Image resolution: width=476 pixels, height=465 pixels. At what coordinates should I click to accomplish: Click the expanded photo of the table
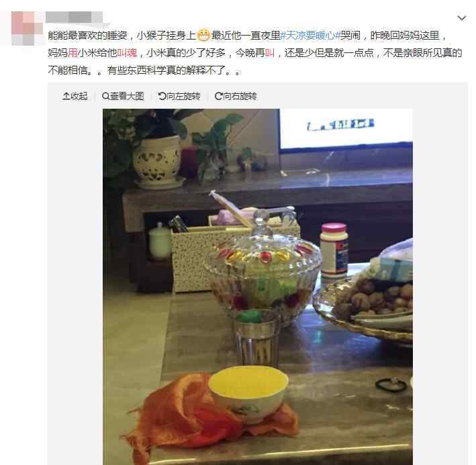(257, 287)
